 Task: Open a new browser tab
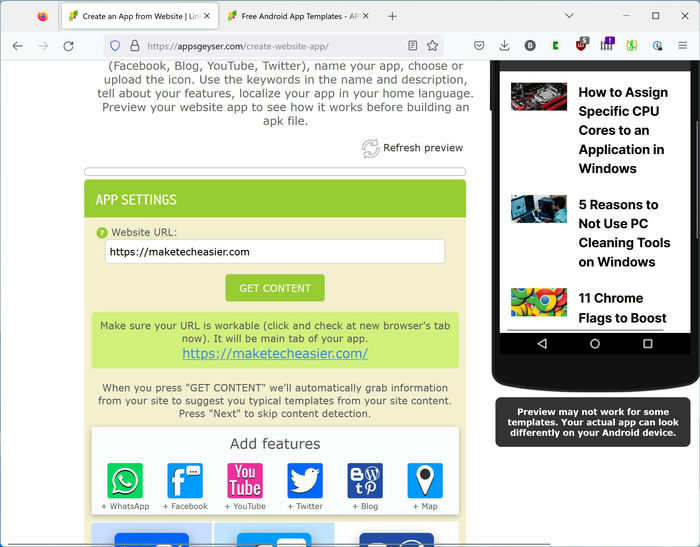point(392,17)
